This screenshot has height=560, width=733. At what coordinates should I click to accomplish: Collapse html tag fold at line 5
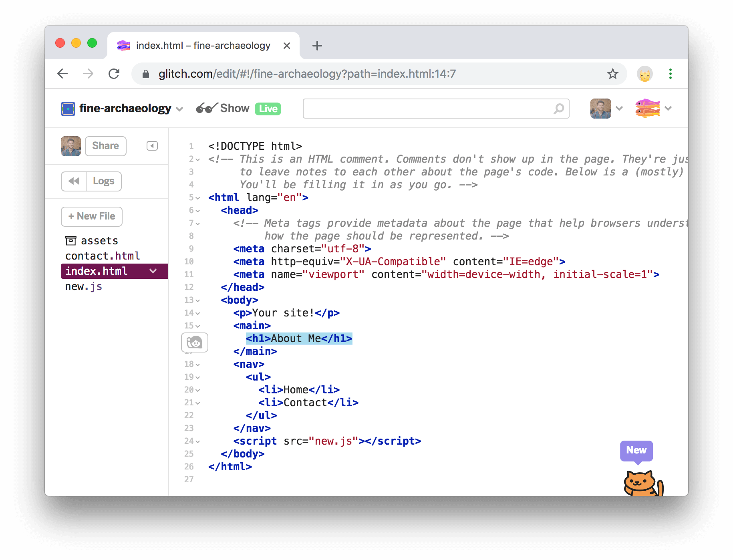(198, 198)
